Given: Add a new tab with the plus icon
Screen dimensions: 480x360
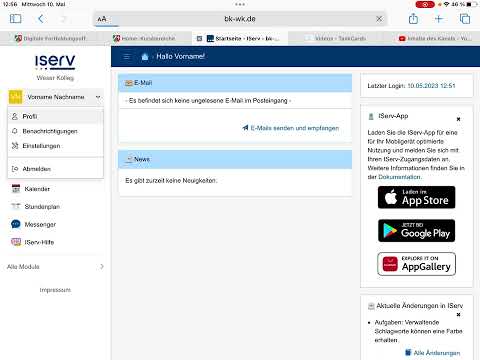Looking at the screenshot, I should [x=439, y=19].
